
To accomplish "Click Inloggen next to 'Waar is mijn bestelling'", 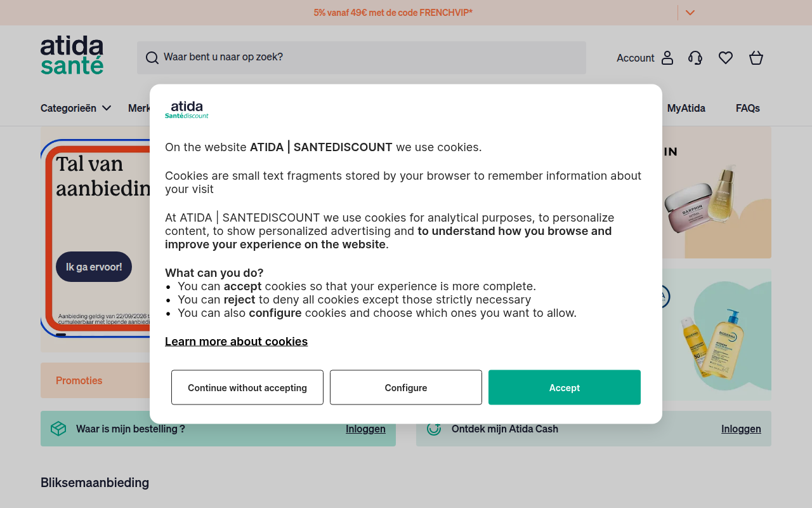I will point(365,429).
